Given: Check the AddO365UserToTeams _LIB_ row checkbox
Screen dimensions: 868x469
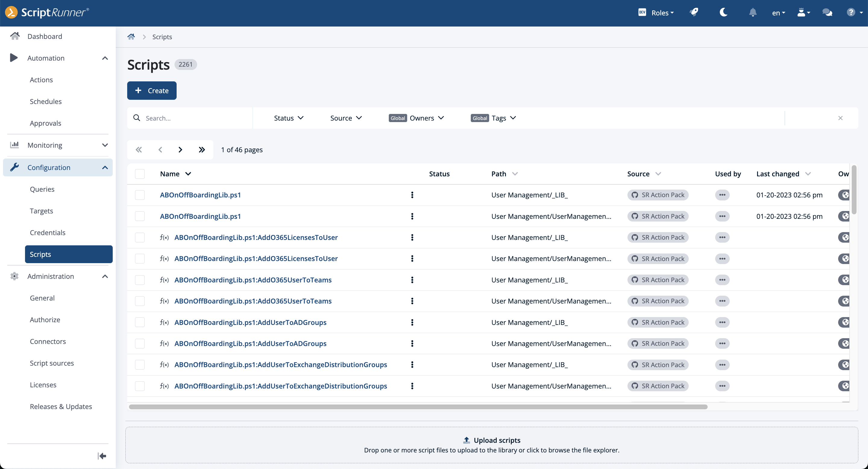Looking at the screenshot, I should (x=140, y=280).
